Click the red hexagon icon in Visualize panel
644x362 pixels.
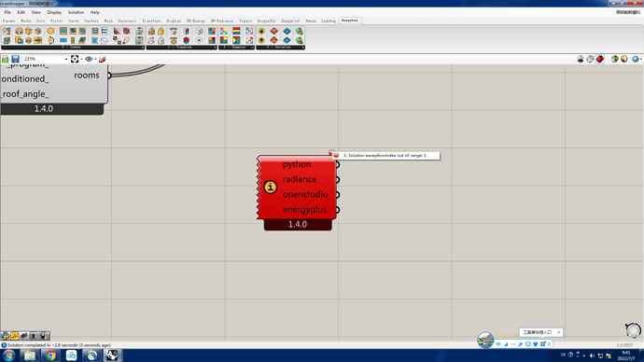[x=186, y=40]
